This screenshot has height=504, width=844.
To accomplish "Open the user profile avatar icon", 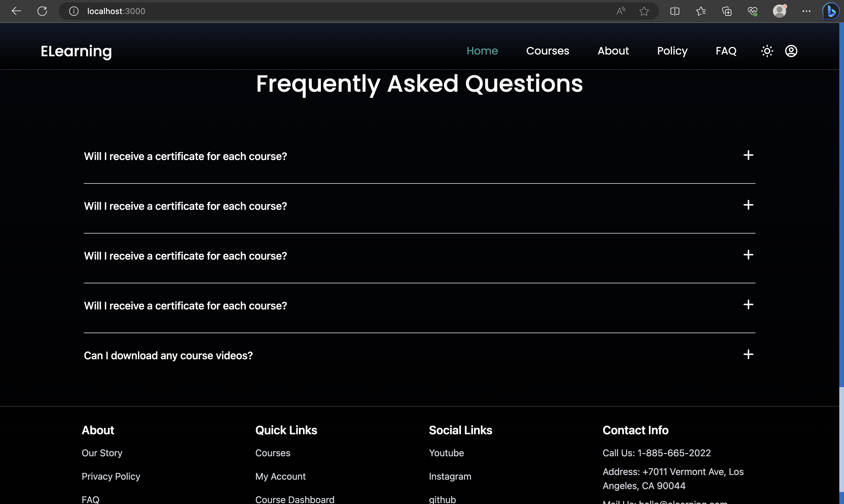I will pos(791,51).
